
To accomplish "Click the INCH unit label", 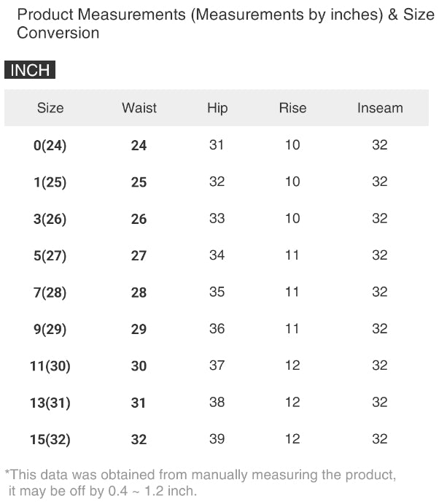I will point(30,70).
